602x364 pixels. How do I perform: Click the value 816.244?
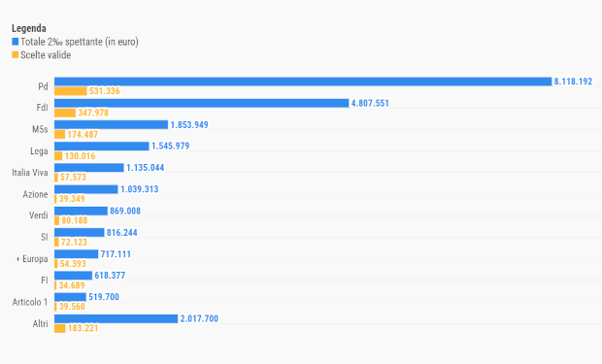click(x=121, y=233)
